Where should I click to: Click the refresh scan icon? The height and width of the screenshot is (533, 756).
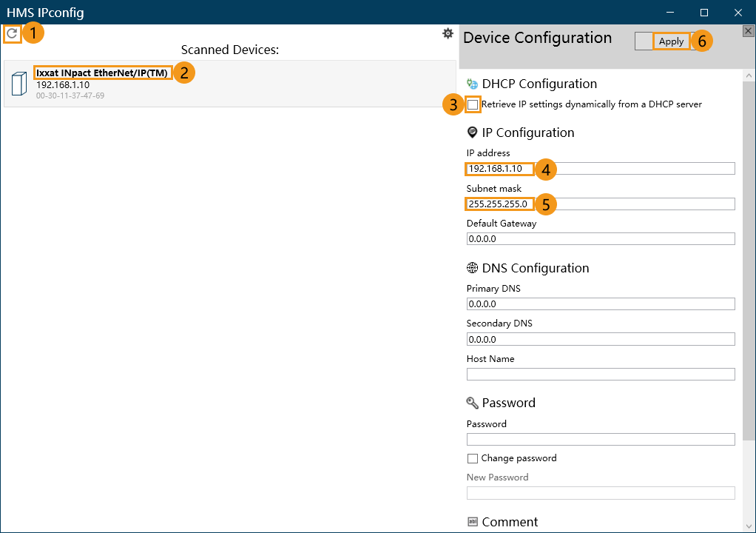pos(11,33)
